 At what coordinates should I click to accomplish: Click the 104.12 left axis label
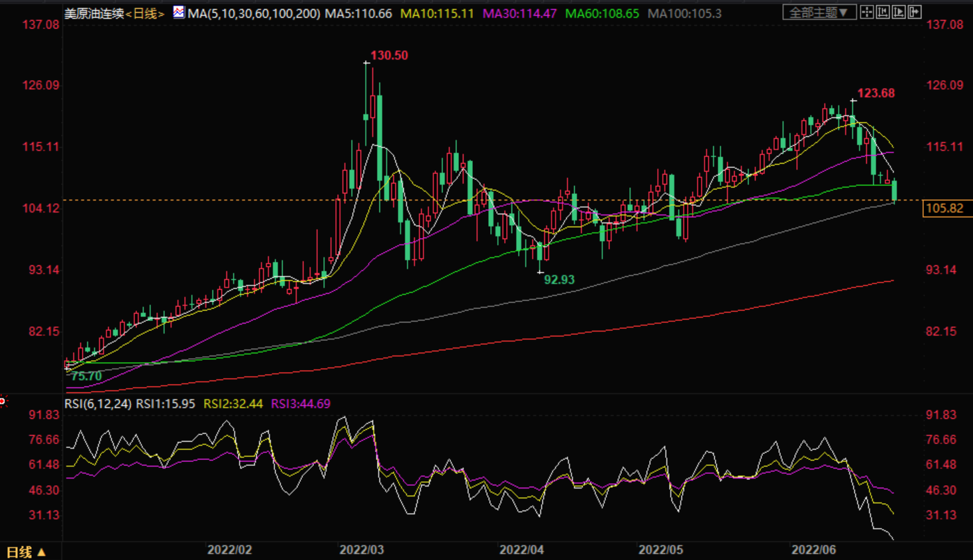(41, 209)
